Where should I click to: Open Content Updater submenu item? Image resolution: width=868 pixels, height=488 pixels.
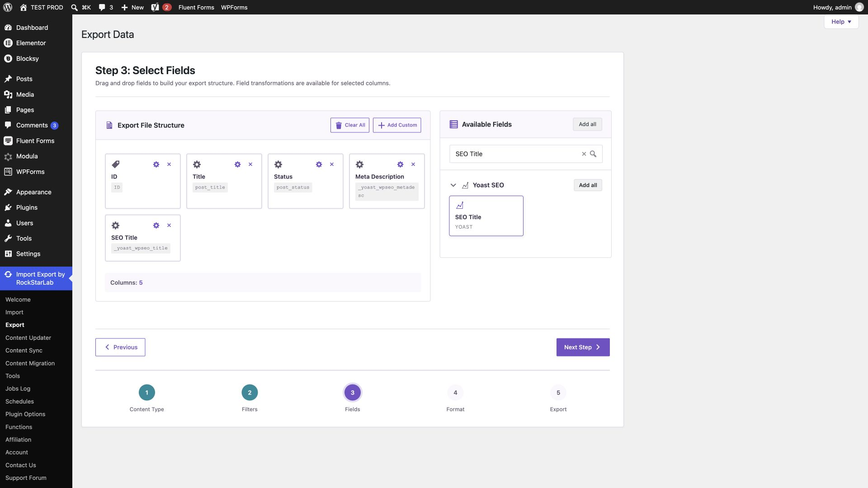(28, 338)
